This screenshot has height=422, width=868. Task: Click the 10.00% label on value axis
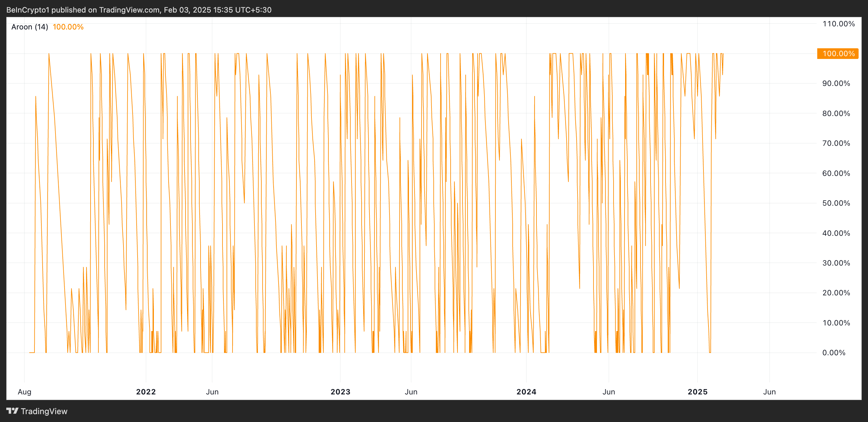(836, 323)
